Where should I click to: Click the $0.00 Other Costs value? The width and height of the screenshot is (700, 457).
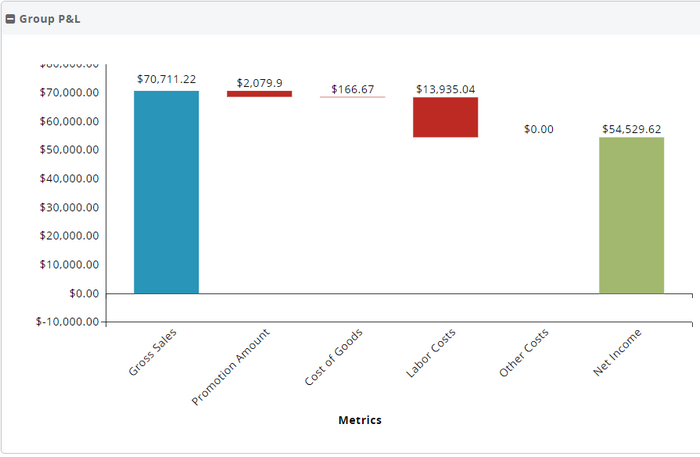coord(538,129)
